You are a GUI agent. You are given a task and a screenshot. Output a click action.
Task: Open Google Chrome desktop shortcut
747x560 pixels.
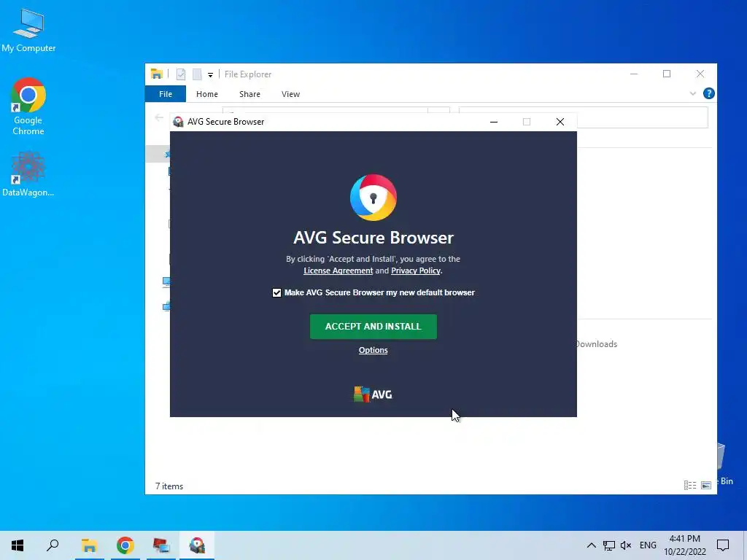[x=28, y=106]
